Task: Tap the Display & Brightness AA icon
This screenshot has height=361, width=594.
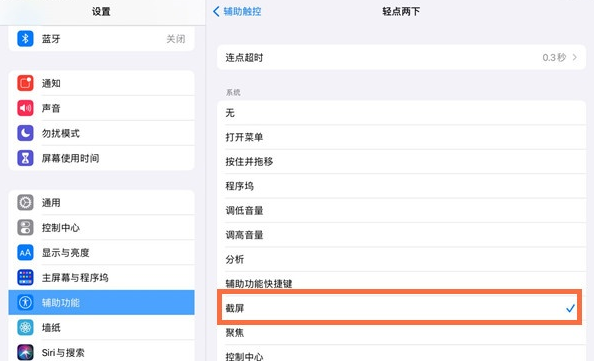Action: (x=25, y=253)
